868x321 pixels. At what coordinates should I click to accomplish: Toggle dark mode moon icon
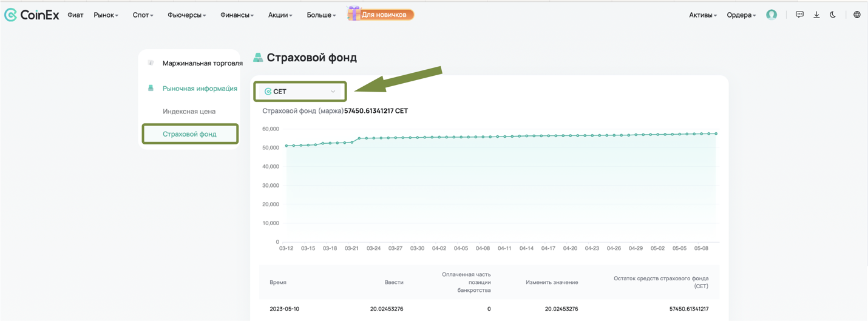pyautogui.click(x=833, y=15)
